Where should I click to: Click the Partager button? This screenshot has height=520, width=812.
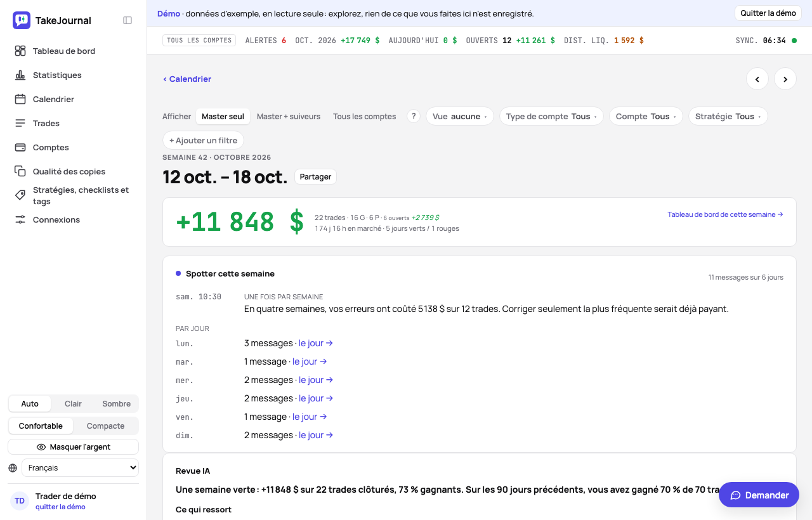coord(315,177)
